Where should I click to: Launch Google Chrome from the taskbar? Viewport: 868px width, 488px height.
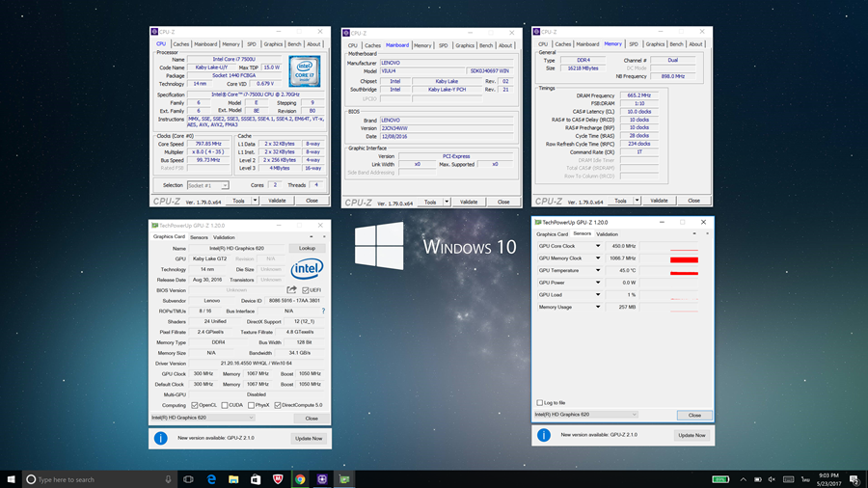pyautogui.click(x=300, y=479)
